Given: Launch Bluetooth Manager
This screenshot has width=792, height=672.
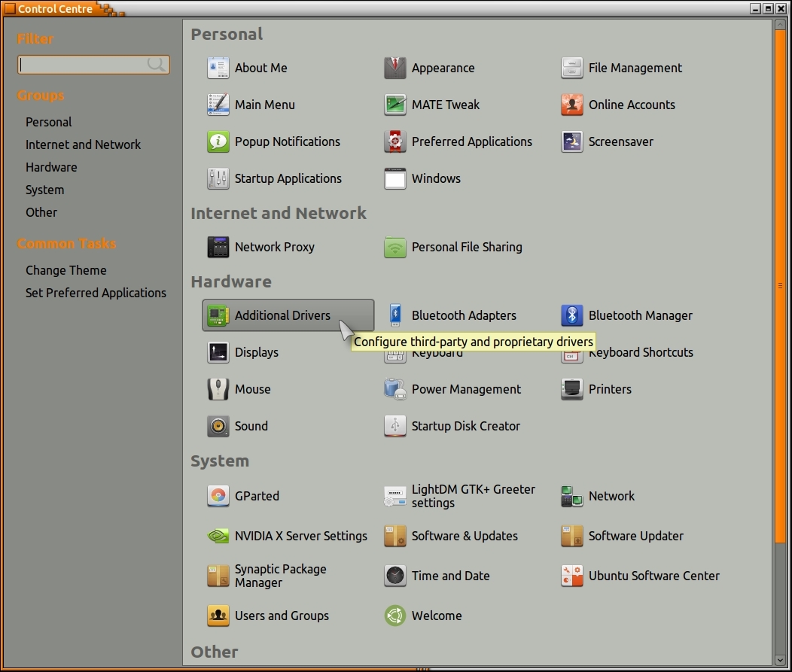Looking at the screenshot, I should (x=627, y=315).
